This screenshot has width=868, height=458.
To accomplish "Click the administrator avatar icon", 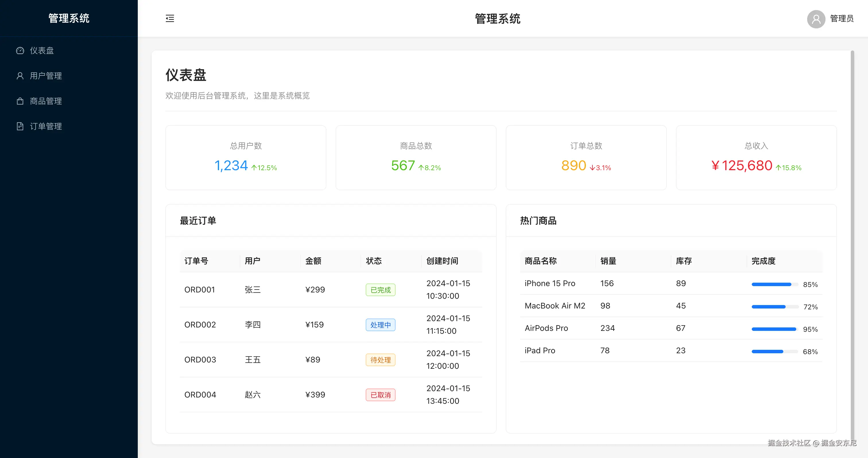I will 816,19.
